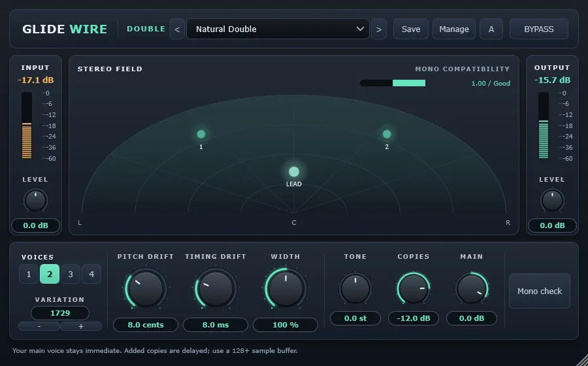The width and height of the screenshot is (588, 366).
Task: Click the input level meter
Action: [27, 125]
